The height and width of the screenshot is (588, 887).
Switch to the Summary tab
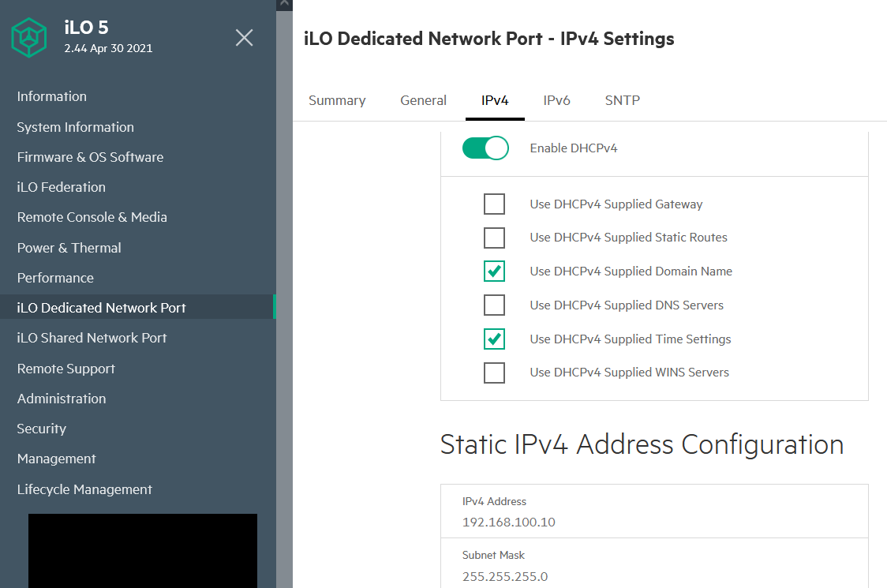(337, 100)
